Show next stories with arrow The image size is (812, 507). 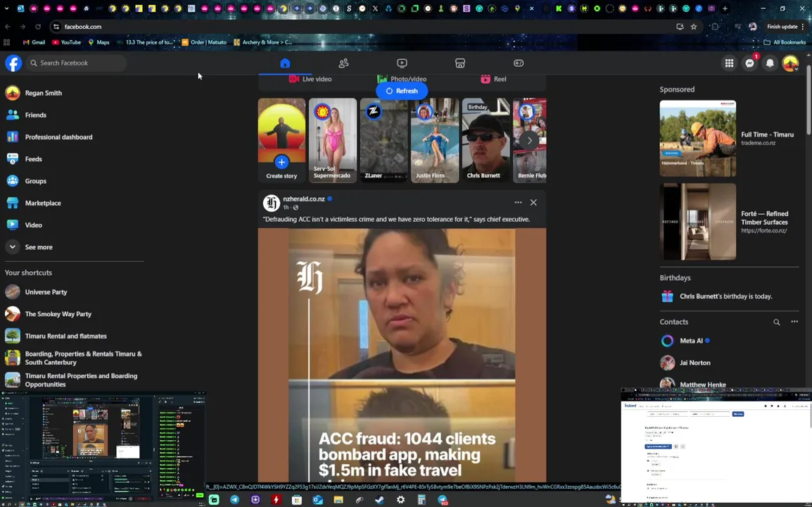tap(529, 141)
